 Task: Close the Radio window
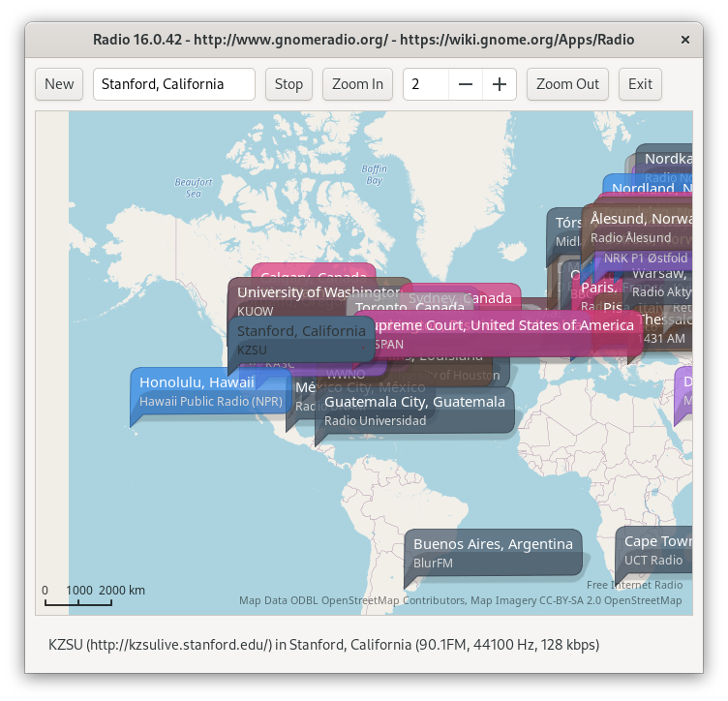[x=685, y=40]
